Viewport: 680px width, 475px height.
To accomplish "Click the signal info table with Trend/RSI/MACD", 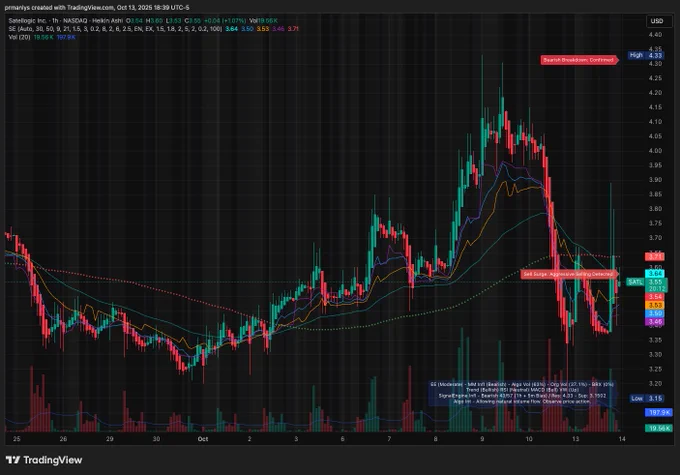I will pos(521,393).
